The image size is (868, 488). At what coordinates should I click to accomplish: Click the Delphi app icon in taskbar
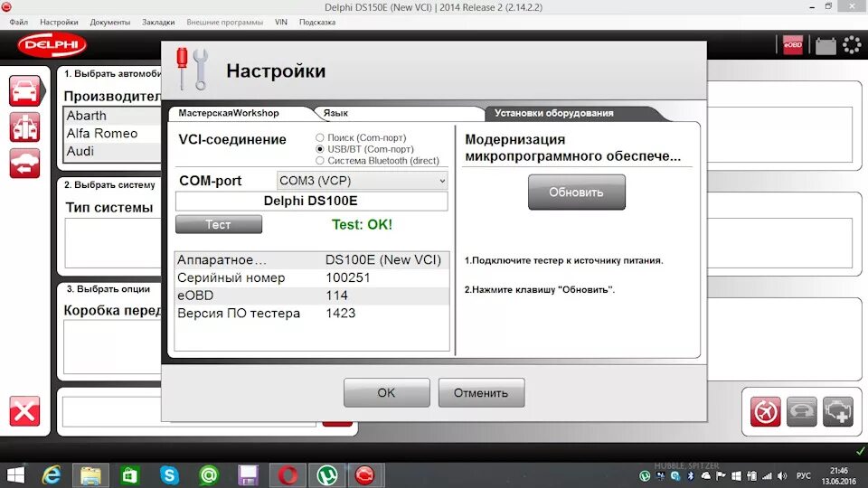[364, 475]
